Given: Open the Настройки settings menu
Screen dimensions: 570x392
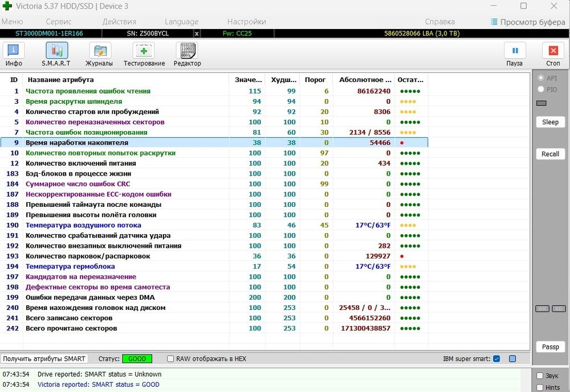Looking at the screenshot, I should coord(246,22).
